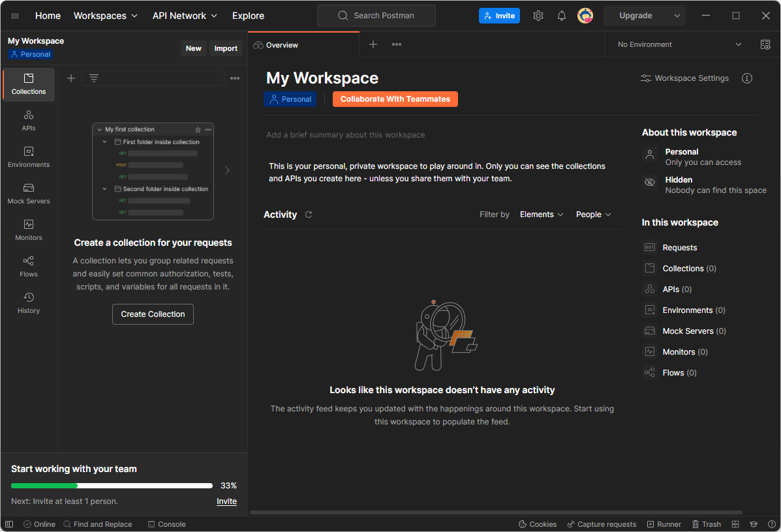Click the filter icon in the collections search
The image size is (781, 532).
[x=94, y=78]
